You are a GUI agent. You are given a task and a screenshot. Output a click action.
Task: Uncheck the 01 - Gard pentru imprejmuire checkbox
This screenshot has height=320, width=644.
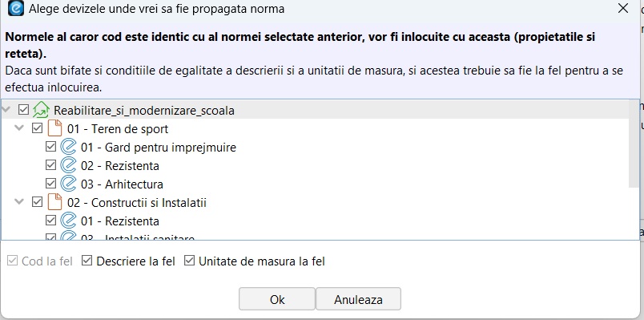pos(50,147)
